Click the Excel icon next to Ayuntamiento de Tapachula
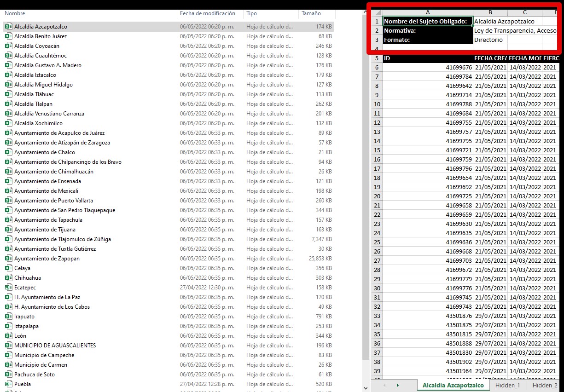The image size is (564, 392). point(8,220)
